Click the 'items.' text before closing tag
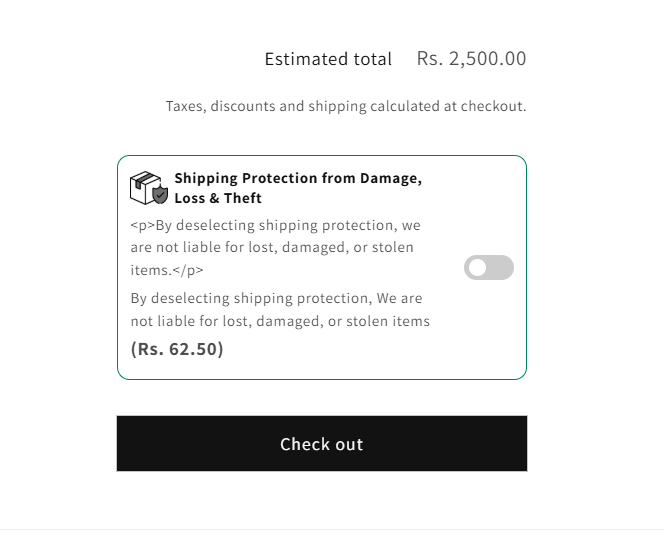The height and width of the screenshot is (541, 664). (150, 270)
